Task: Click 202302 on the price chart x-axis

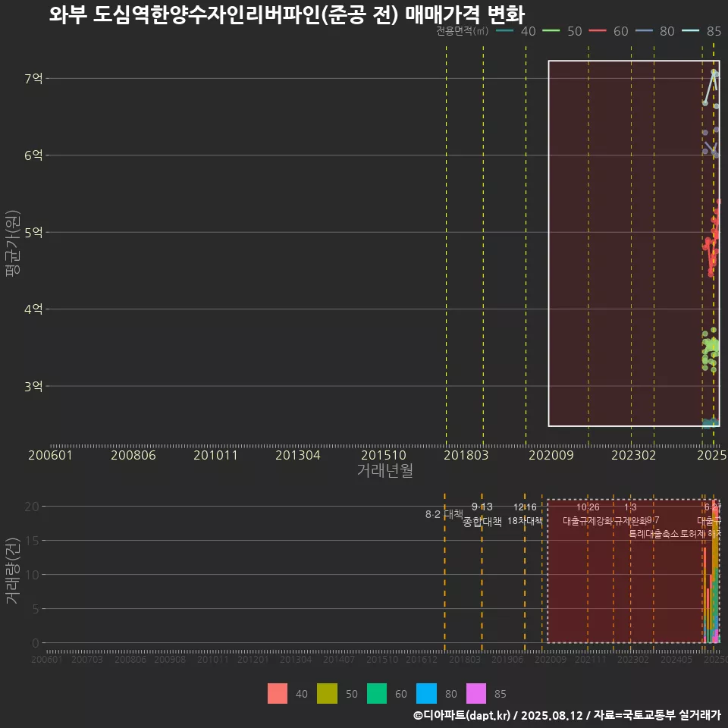Action: (634, 455)
